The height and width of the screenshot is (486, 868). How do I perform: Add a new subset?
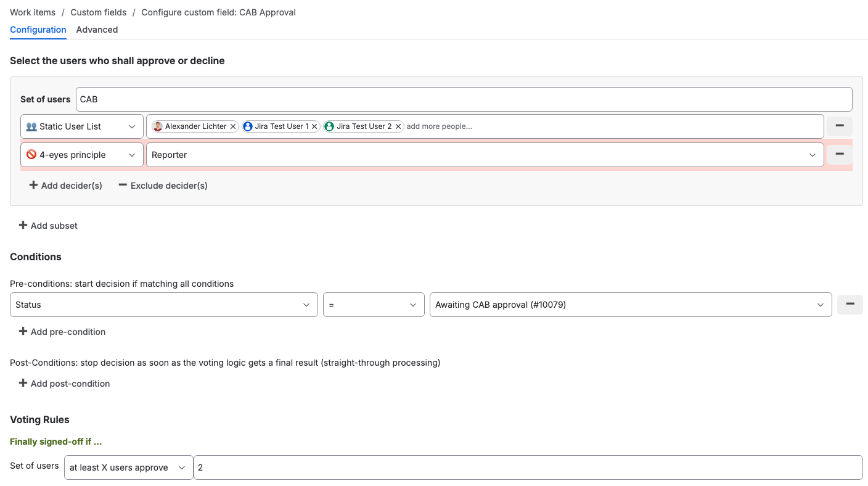pos(48,226)
